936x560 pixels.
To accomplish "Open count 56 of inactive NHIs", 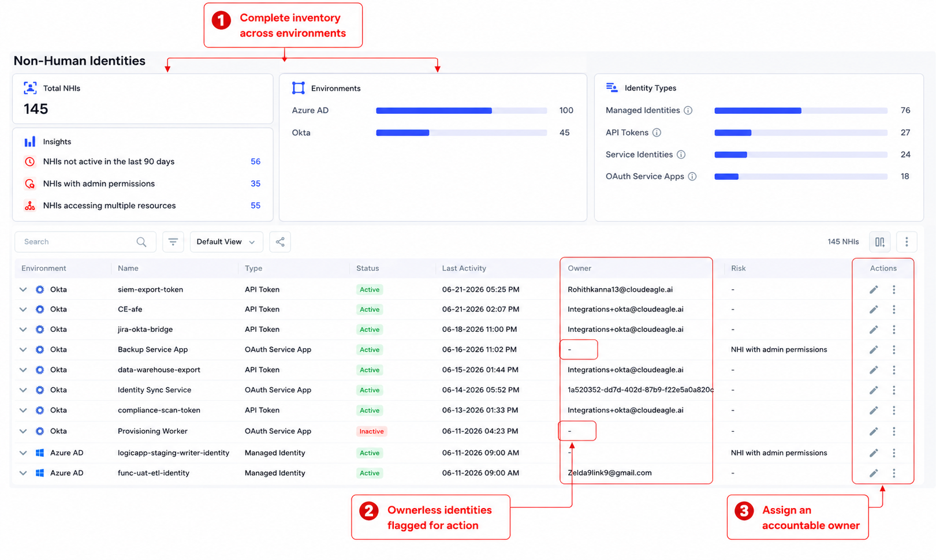I will (x=255, y=162).
